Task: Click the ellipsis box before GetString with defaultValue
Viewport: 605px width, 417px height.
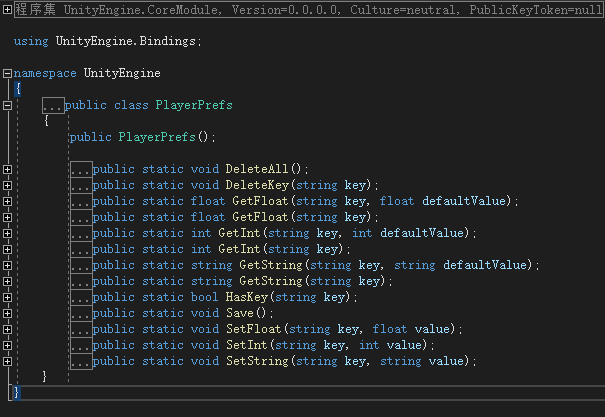Action: click(x=81, y=265)
